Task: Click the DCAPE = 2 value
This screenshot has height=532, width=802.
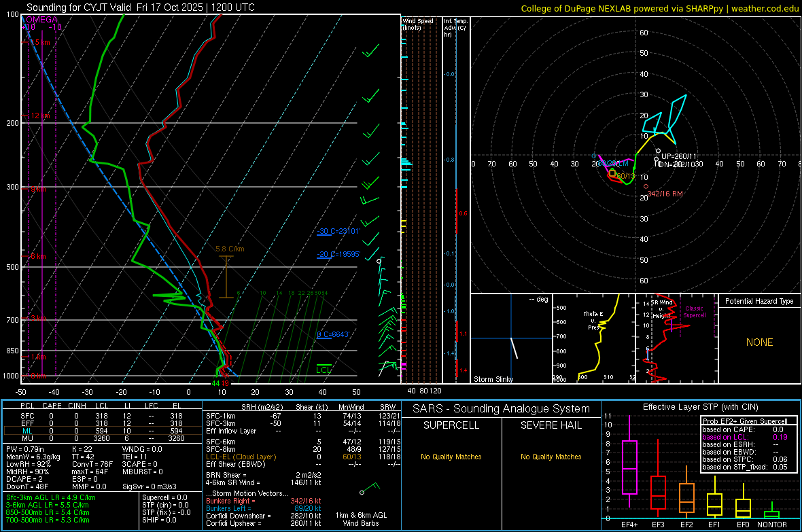Action: click(x=24, y=479)
